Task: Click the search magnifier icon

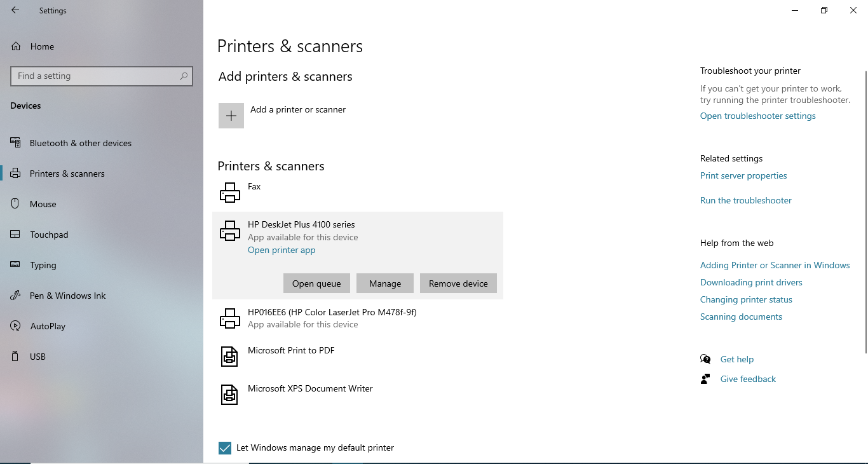Action: coord(184,76)
